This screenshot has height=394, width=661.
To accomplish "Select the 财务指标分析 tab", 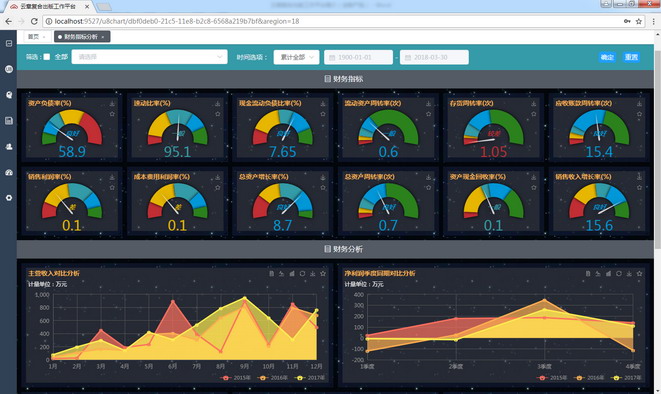I will point(82,37).
